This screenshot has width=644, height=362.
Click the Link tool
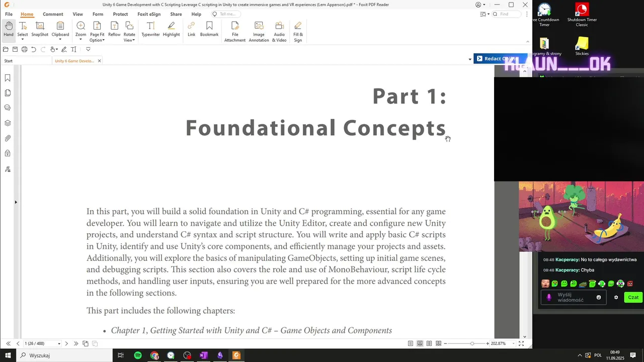pyautogui.click(x=191, y=29)
